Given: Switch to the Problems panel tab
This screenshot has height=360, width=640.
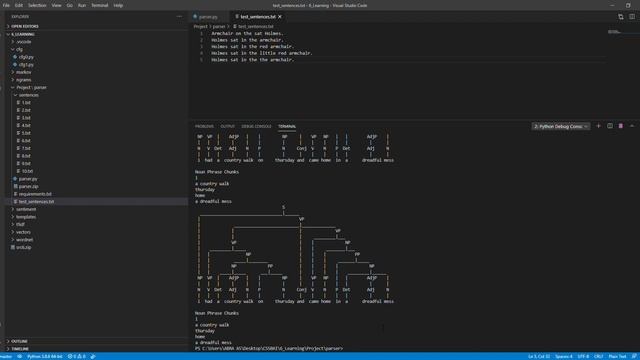Looking at the screenshot, I should click(204, 127).
